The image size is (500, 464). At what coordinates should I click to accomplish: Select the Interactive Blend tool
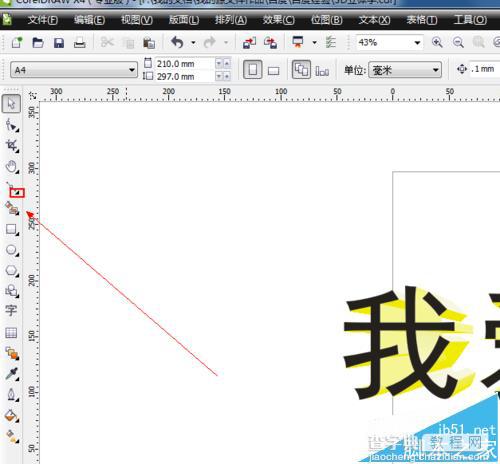pos(12,353)
